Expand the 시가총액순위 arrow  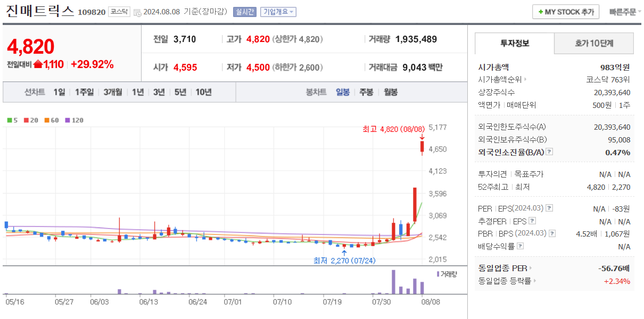(526, 80)
